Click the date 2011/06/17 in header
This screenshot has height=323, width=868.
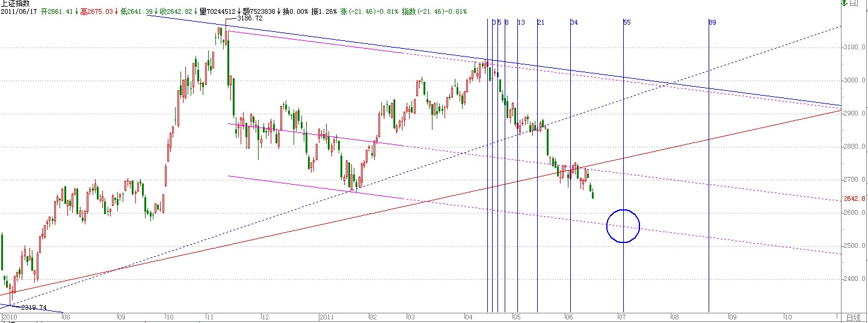pos(19,11)
